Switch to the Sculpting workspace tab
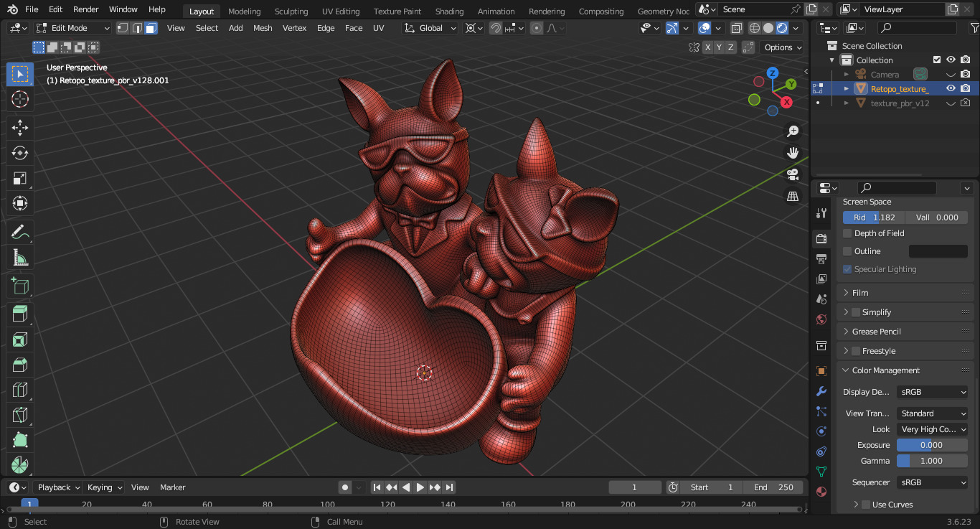 tap(291, 11)
